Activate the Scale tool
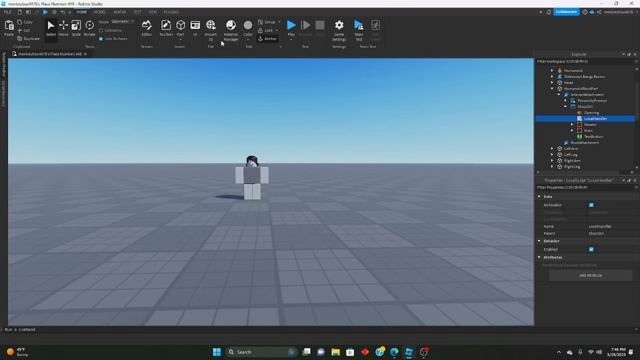This screenshot has width=640, height=360. coord(76,29)
